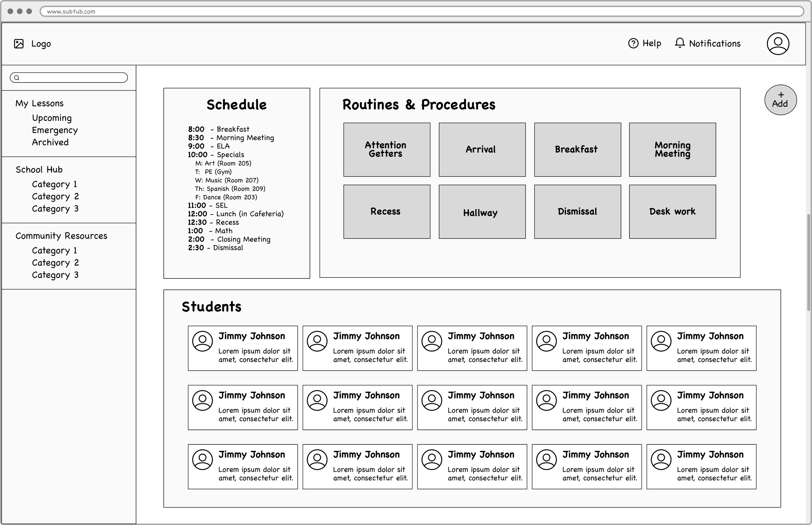Open Category 2 under Community Resources
The image size is (812, 525).
[x=55, y=263]
